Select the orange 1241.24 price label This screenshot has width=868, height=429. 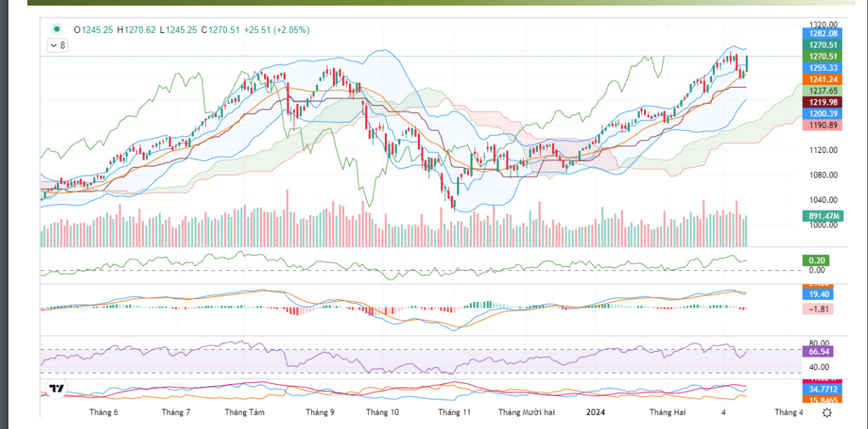822,79
